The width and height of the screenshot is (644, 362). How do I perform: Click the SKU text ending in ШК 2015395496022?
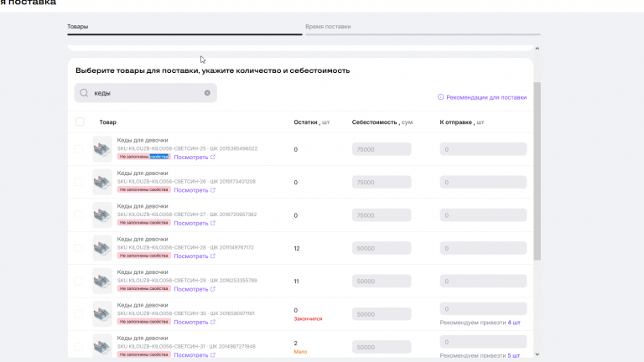(x=187, y=148)
